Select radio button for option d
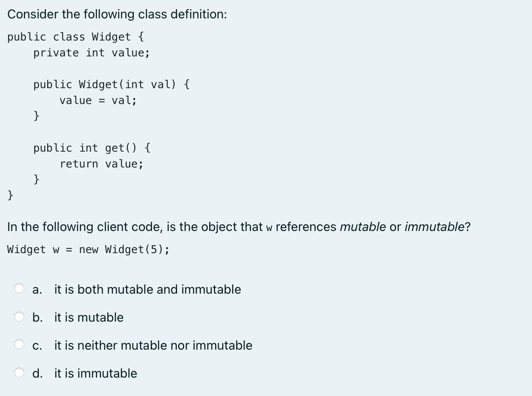The width and height of the screenshot is (532, 396). [x=19, y=372]
